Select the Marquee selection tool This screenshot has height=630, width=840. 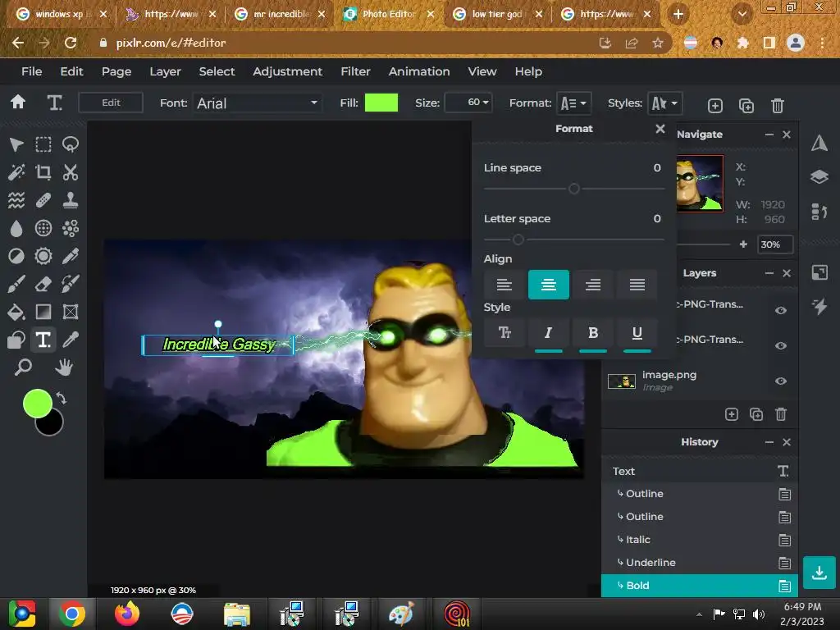click(x=43, y=144)
